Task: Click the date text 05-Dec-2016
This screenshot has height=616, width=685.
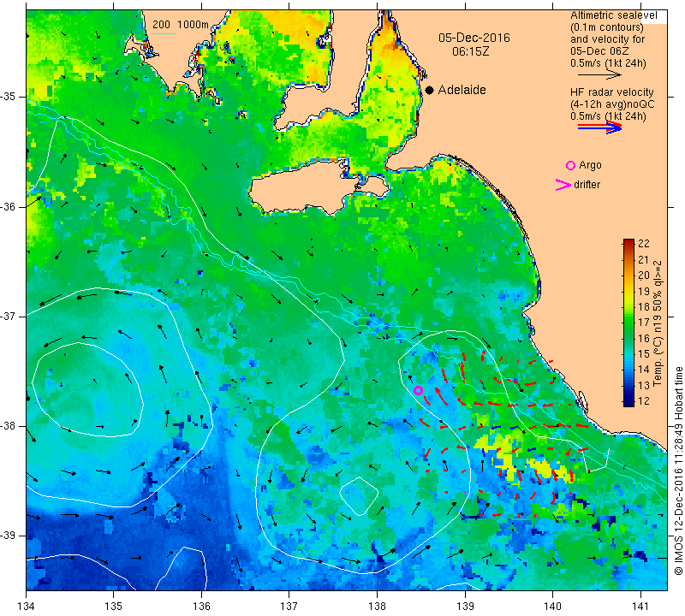Action: click(474, 38)
